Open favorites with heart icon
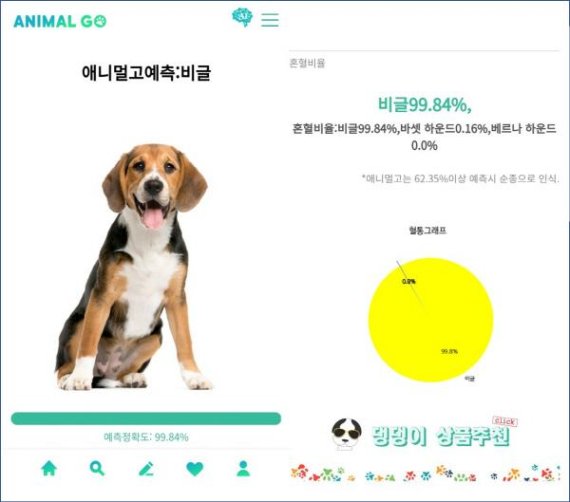 coord(195,469)
